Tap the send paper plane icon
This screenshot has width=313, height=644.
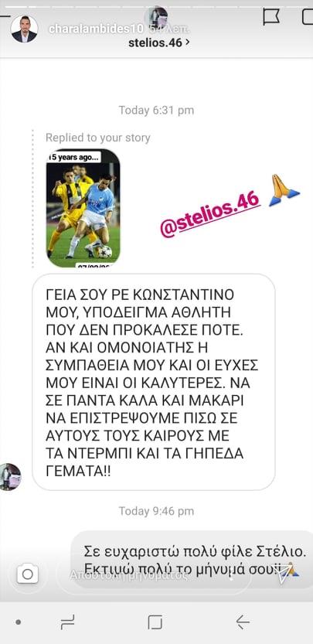285,575
